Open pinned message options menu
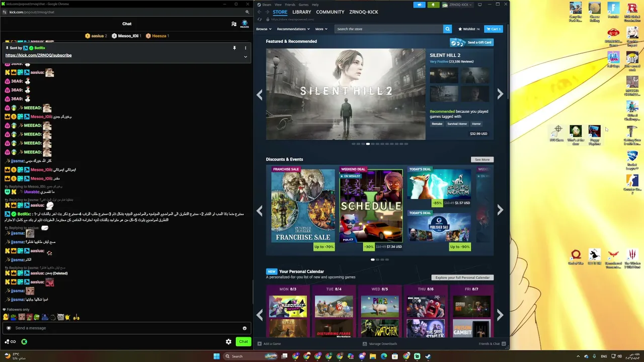644x362 pixels. click(x=246, y=48)
